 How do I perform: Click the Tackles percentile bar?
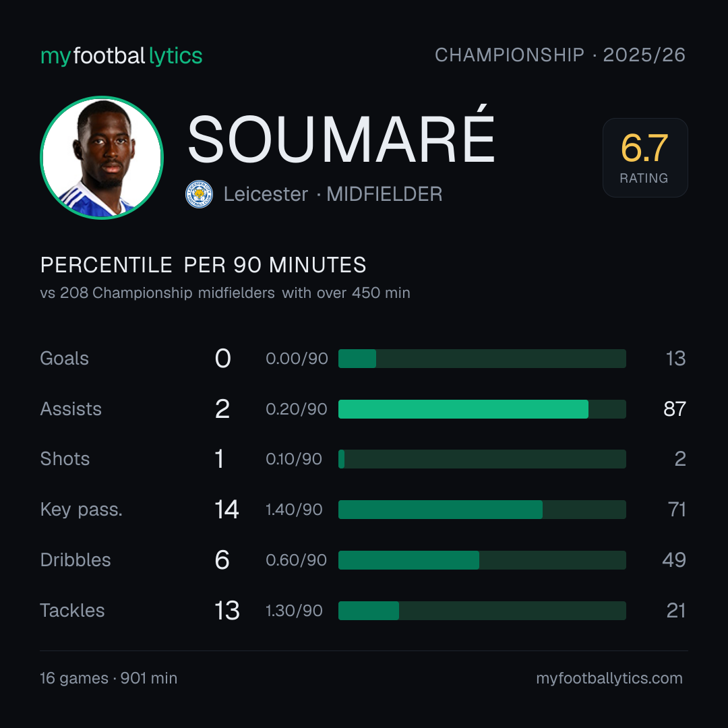(482, 611)
